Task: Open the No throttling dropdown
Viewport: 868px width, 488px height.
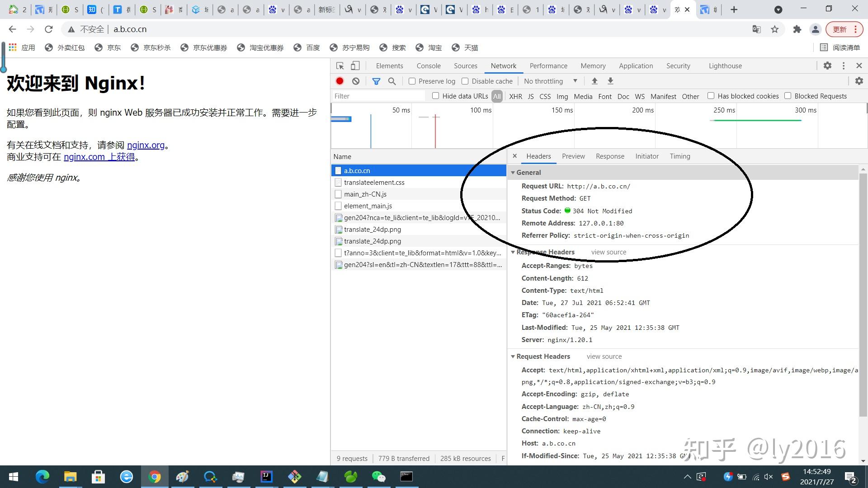Action: pos(550,81)
